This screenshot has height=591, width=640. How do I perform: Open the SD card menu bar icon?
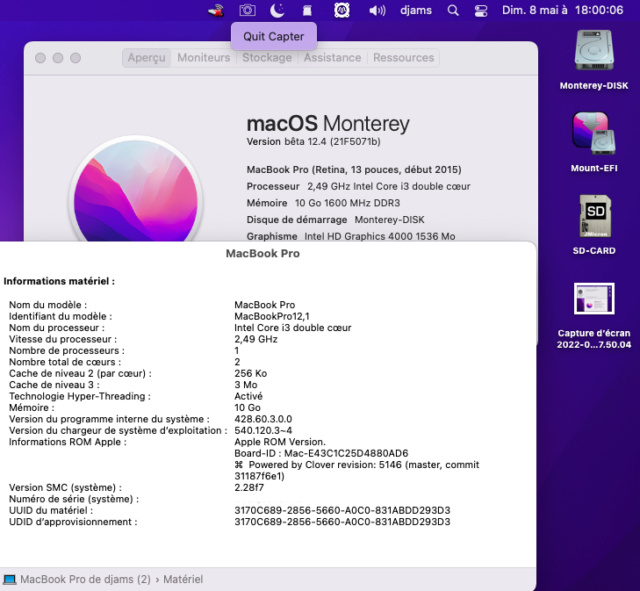coord(307,10)
